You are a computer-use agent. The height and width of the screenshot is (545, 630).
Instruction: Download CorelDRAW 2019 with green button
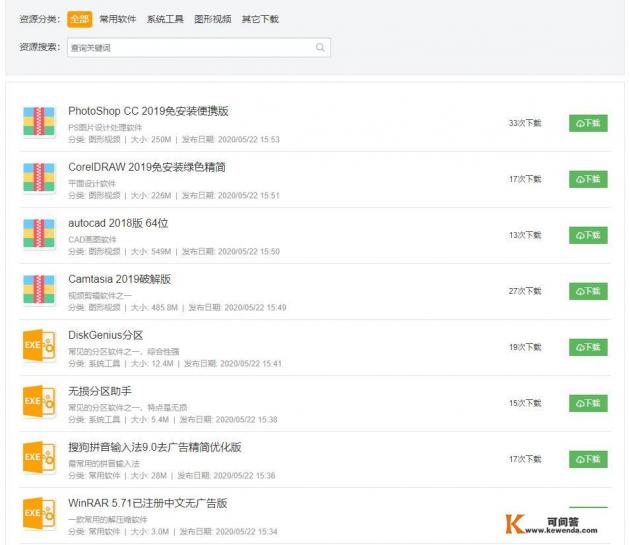tap(588, 179)
